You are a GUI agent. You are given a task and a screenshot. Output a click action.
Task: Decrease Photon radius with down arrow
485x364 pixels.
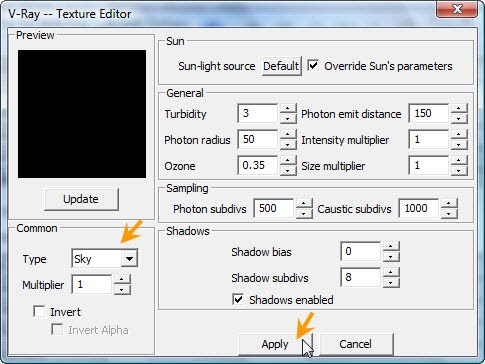288,144
